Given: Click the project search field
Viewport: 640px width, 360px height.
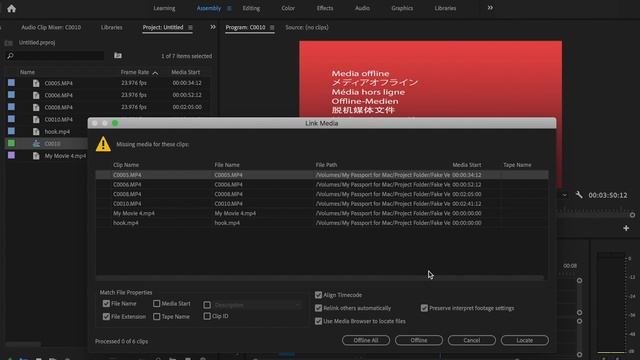Looking at the screenshot, I should (x=60, y=56).
